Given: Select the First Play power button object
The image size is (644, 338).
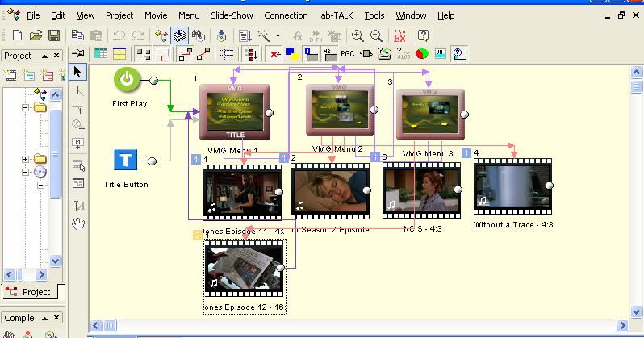Looking at the screenshot, I should [127, 79].
